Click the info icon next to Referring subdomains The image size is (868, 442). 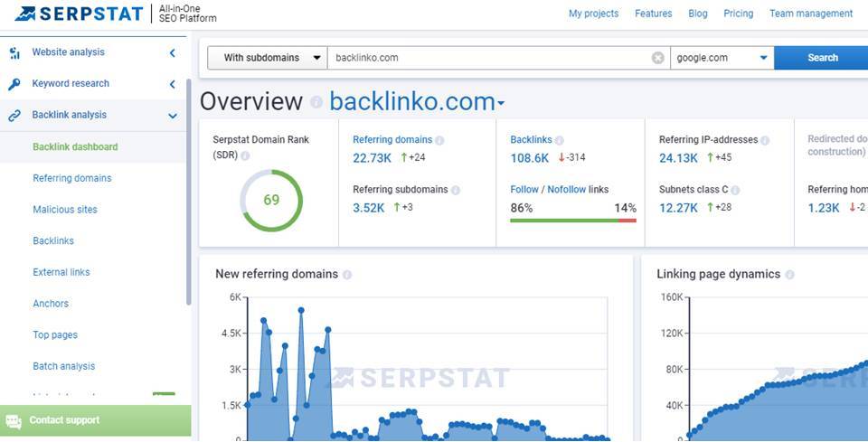coord(455,191)
